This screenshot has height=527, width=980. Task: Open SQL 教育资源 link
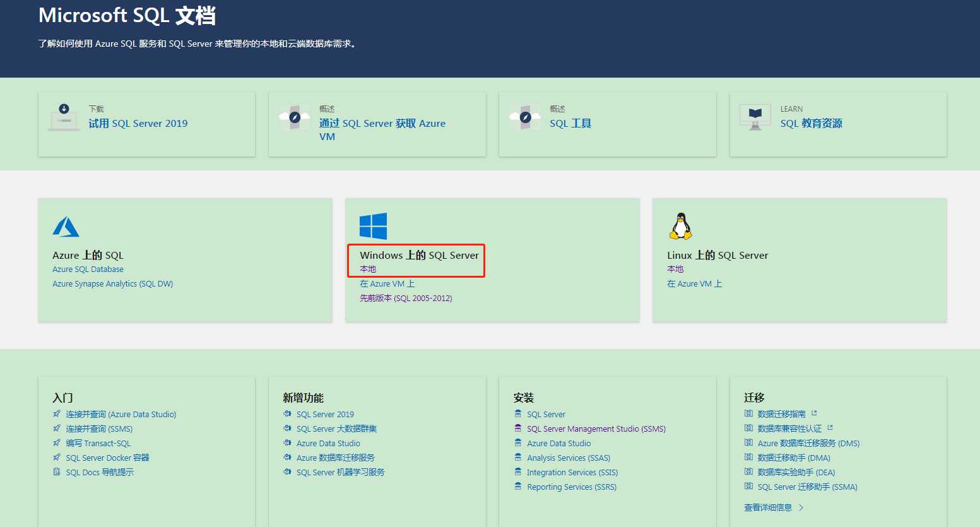pyautogui.click(x=811, y=124)
